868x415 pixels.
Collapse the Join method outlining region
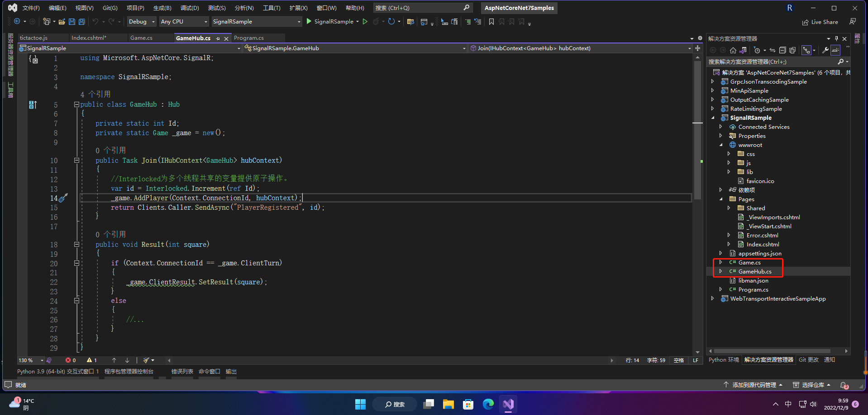pyautogui.click(x=76, y=160)
